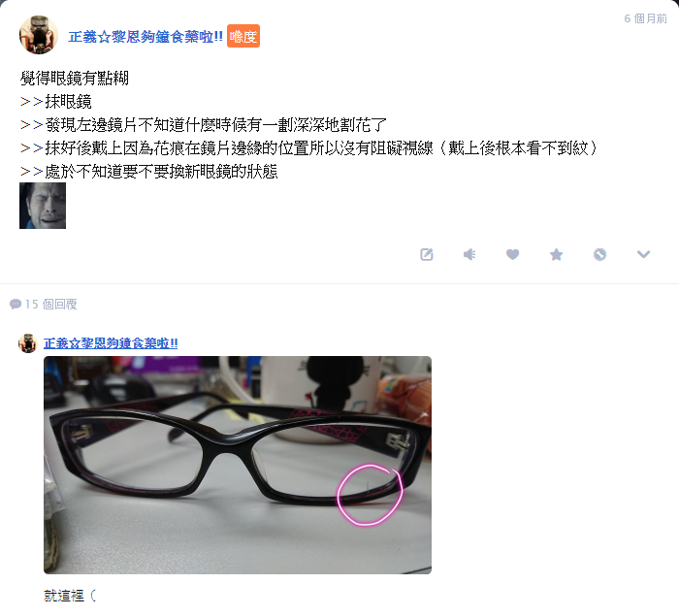This screenshot has width=679, height=616.
Task: Click the pink circled scratch on glasses
Action: [371, 495]
